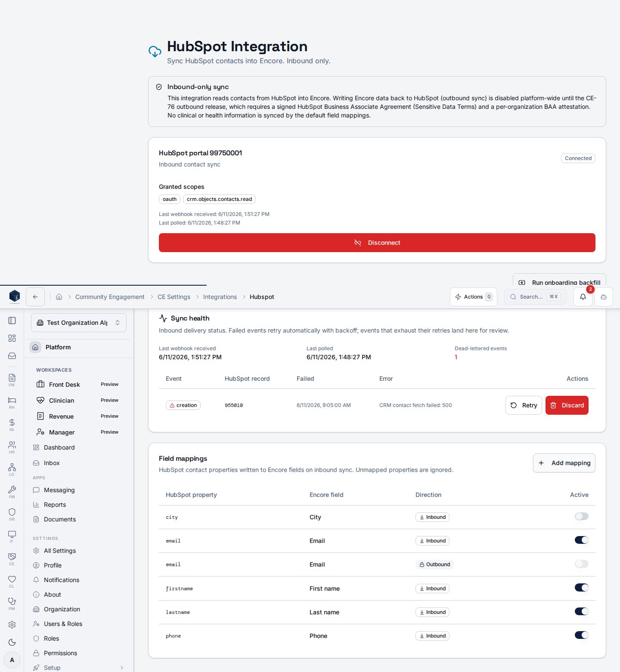
Task: Open the RH bed module icon
Action: coord(12,402)
